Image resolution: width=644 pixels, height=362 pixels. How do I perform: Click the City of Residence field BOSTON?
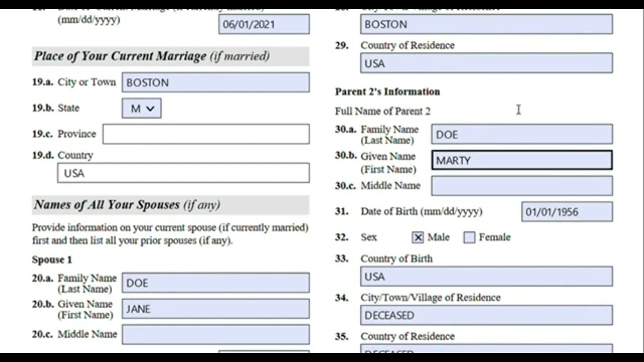pyautogui.click(x=487, y=24)
